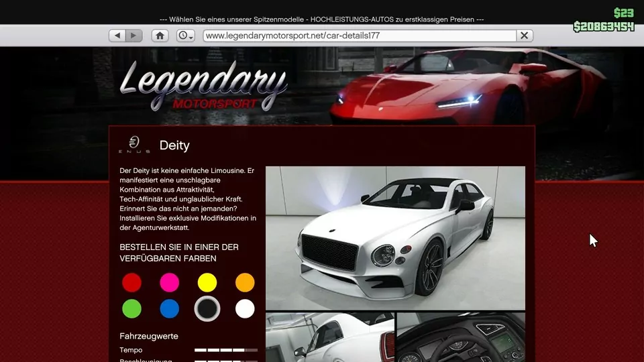The height and width of the screenshot is (362, 644).
Task: Go forward with the browser forward arrow
Action: (x=134, y=36)
